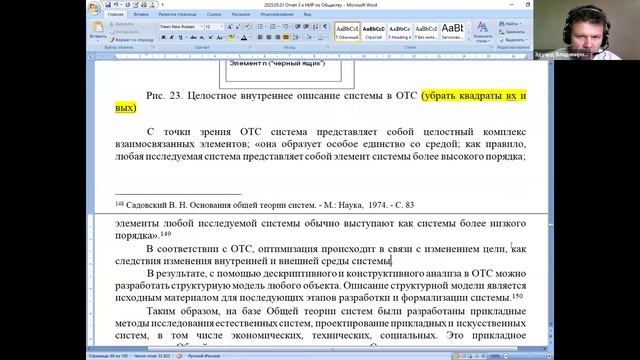Open the Рассылки ribbon tab
Viewport: 640px width, 360px height.
tap(241, 14)
